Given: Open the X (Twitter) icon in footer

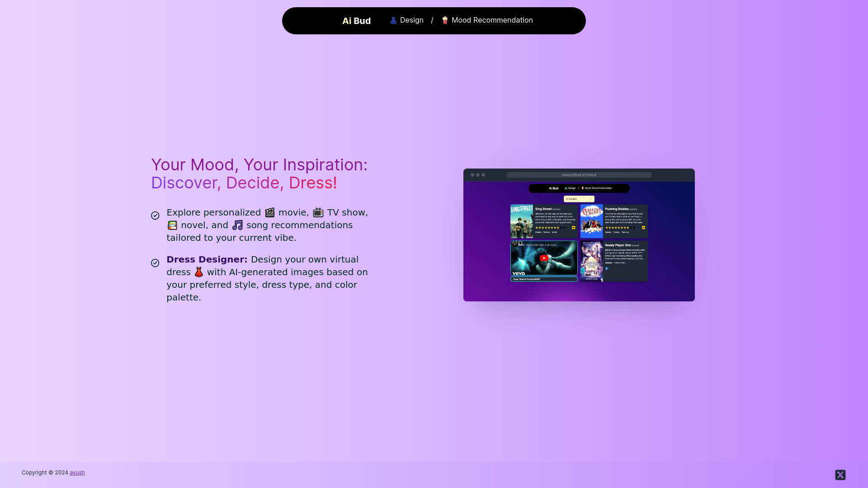Looking at the screenshot, I should click(x=840, y=475).
